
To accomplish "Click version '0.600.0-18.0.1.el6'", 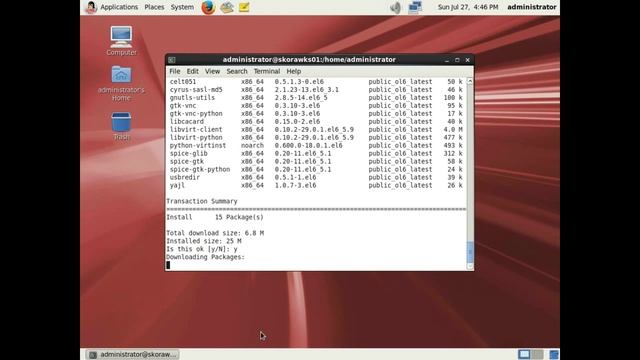I will coord(308,145).
